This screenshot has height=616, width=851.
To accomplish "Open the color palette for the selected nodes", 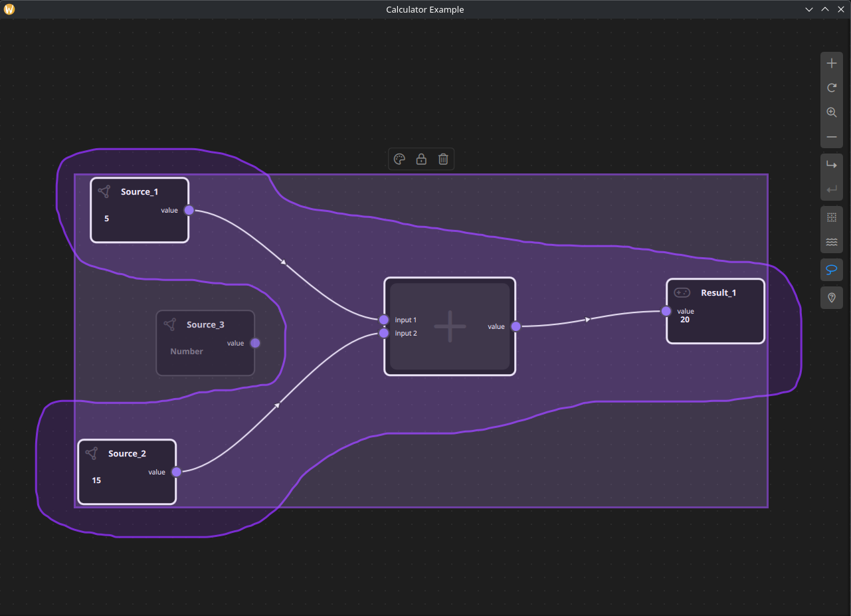I will (x=399, y=159).
